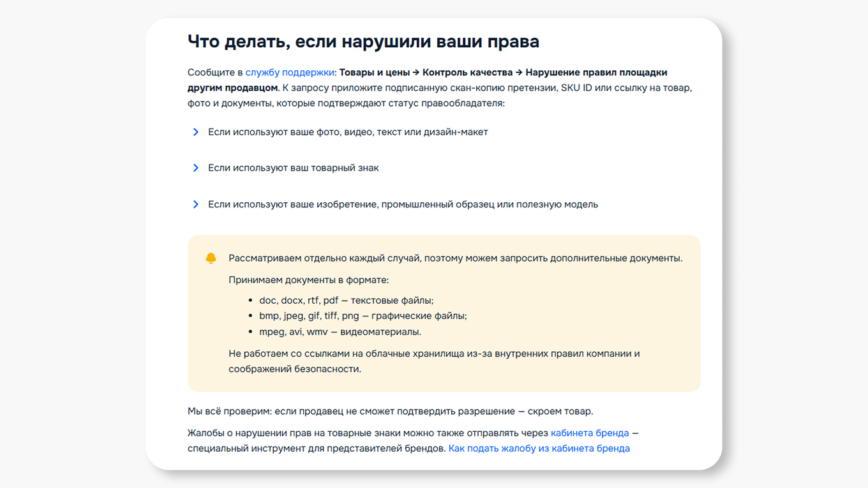Image resolution: width=868 pixels, height=488 pixels.
Task: Click the heading "Что делать, если нарушили ваши права"
Action: (363, 41)
